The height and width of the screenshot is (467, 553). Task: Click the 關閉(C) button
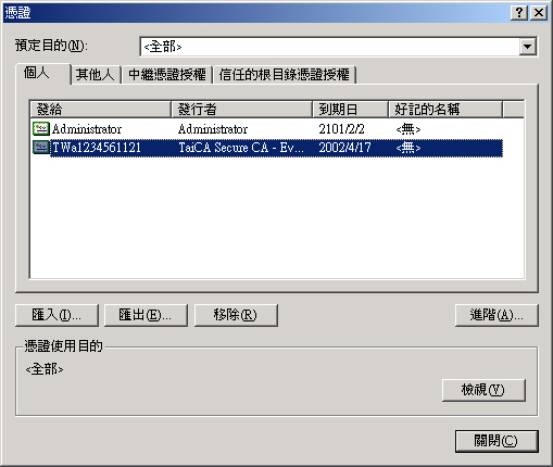point(497,441)
